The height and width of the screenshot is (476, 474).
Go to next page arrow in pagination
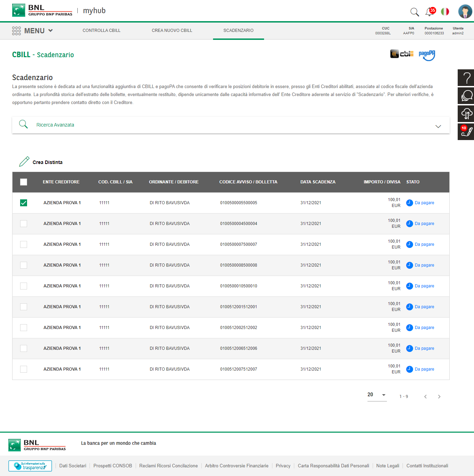[x=439, y=397]
